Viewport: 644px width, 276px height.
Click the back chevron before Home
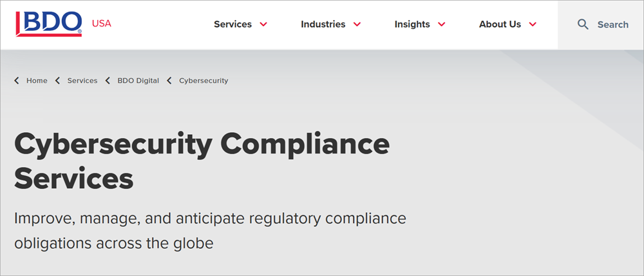tap(17, 81)
